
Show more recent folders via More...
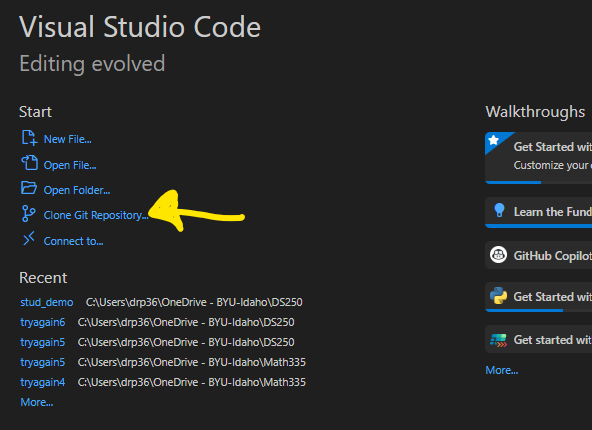(37, 402)
